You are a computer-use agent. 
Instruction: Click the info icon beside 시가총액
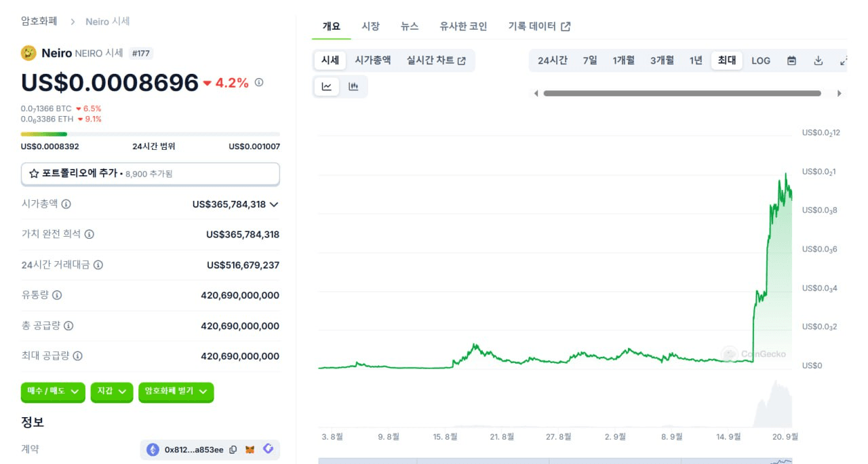pyautogui.click(x=66, y=204)
